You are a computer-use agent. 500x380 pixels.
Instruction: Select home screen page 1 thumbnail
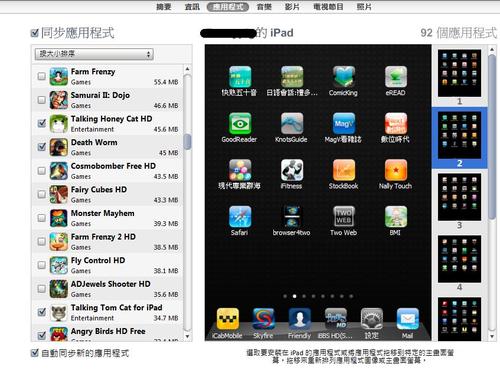pos(459,73)
